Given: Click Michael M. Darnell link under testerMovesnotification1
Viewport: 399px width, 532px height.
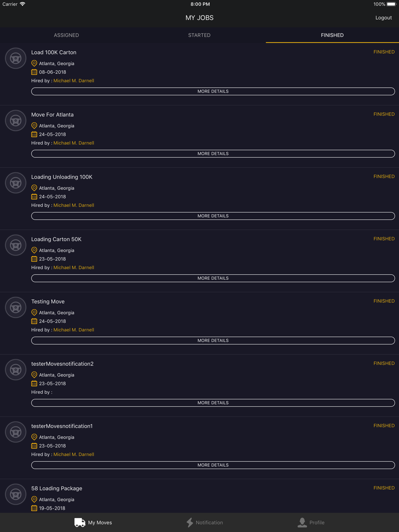Looking at the screenshot, I should click(x=74, y=454).
